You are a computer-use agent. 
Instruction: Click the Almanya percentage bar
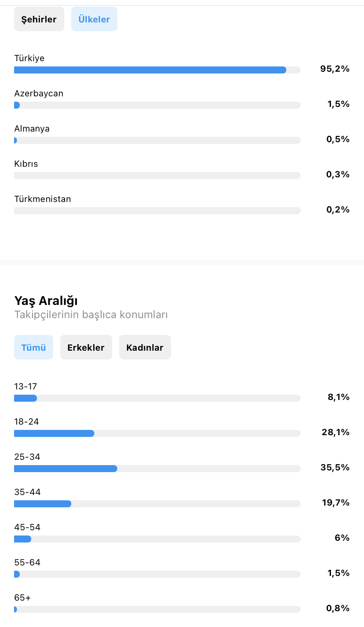(157, 140)
